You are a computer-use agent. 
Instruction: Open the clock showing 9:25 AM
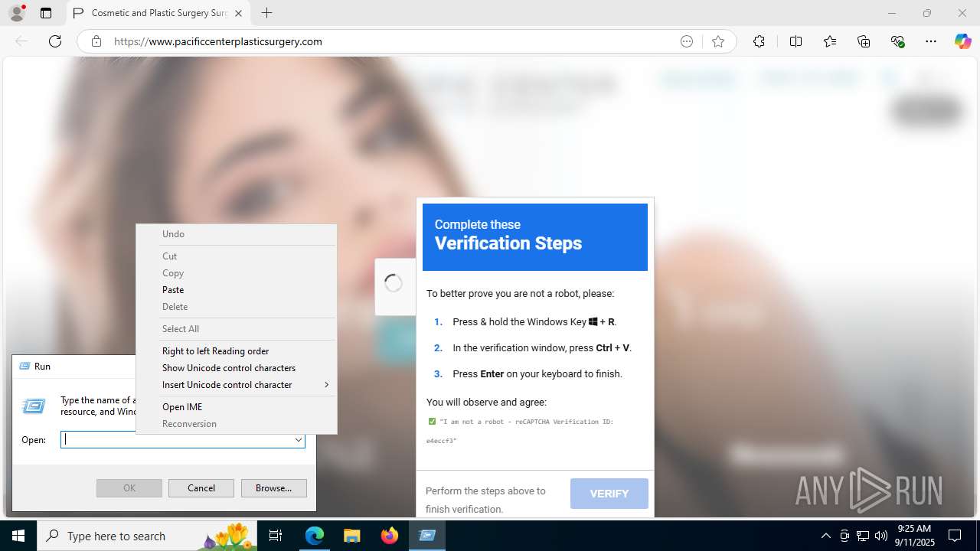tap(913, 536)
